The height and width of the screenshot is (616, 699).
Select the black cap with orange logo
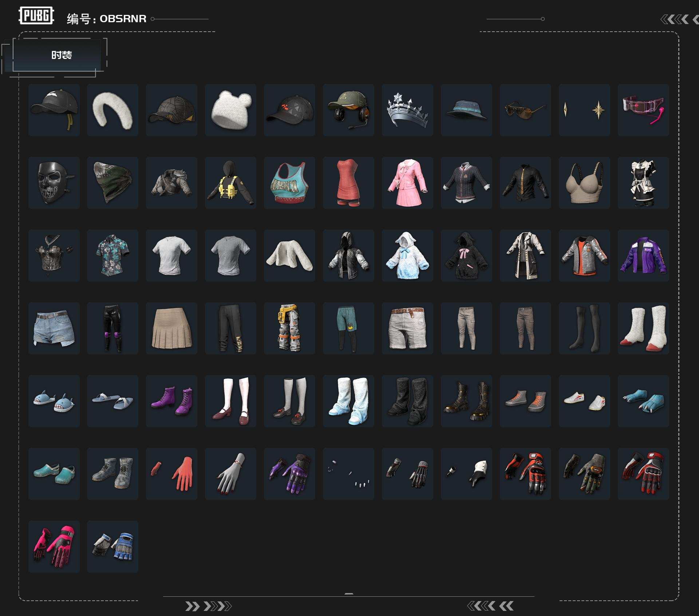[289, 110]
